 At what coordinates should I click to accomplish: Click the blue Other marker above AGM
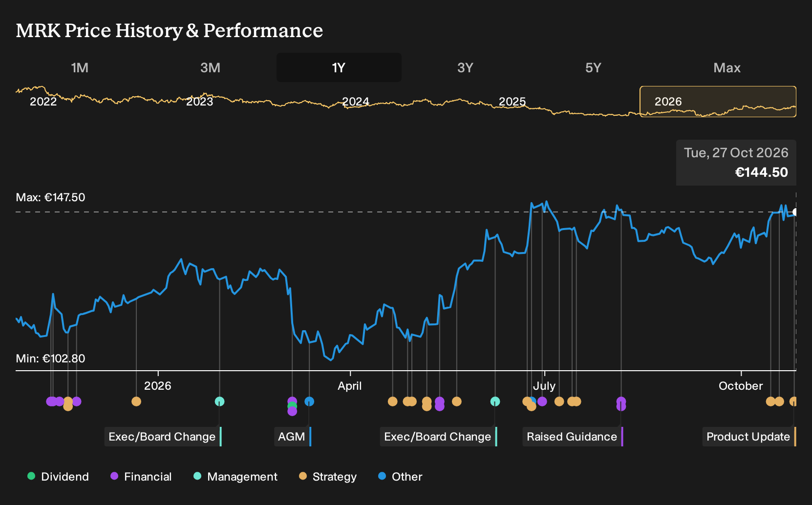click(309, 401)
